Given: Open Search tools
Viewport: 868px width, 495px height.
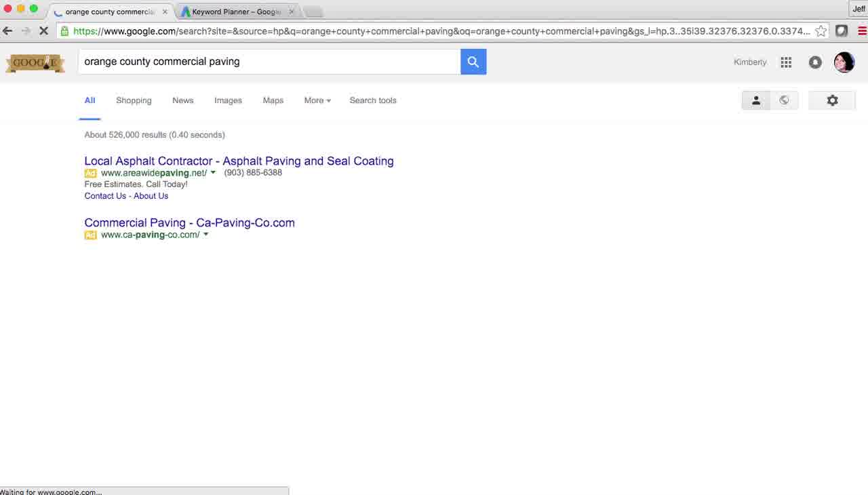Looking at the screenshot, I should coord(373,100).
